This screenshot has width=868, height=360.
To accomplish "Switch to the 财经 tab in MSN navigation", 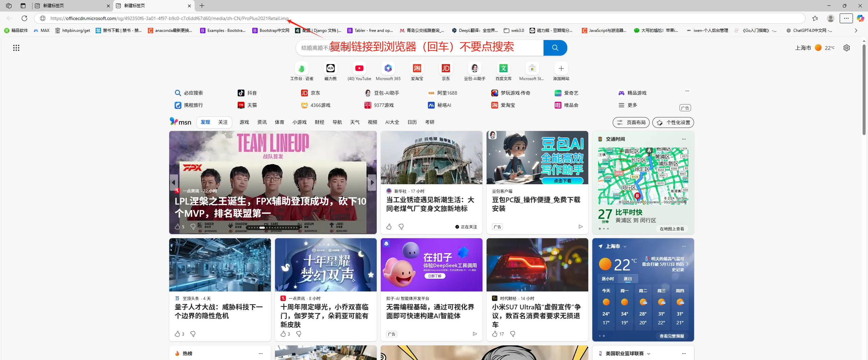I will click(319, 122).
